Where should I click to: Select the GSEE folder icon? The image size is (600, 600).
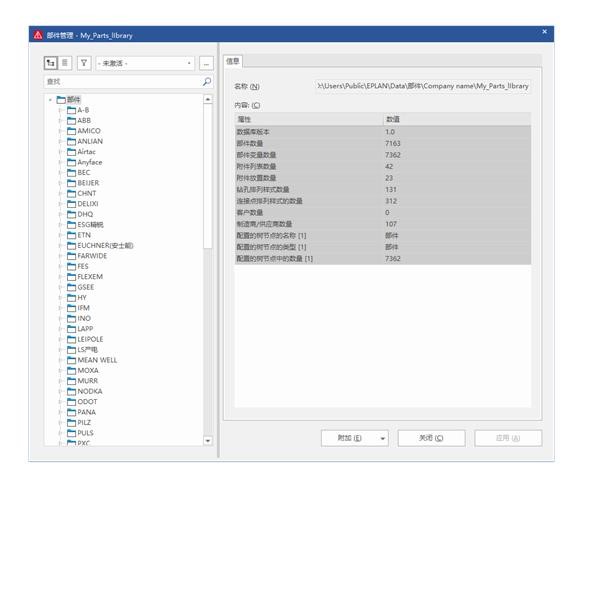[72, 287]
